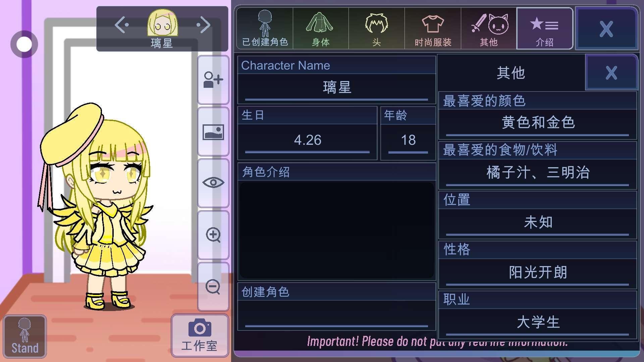Click the add character icon
This screenshot has height=362, width=644.
[x=213, y=80]
